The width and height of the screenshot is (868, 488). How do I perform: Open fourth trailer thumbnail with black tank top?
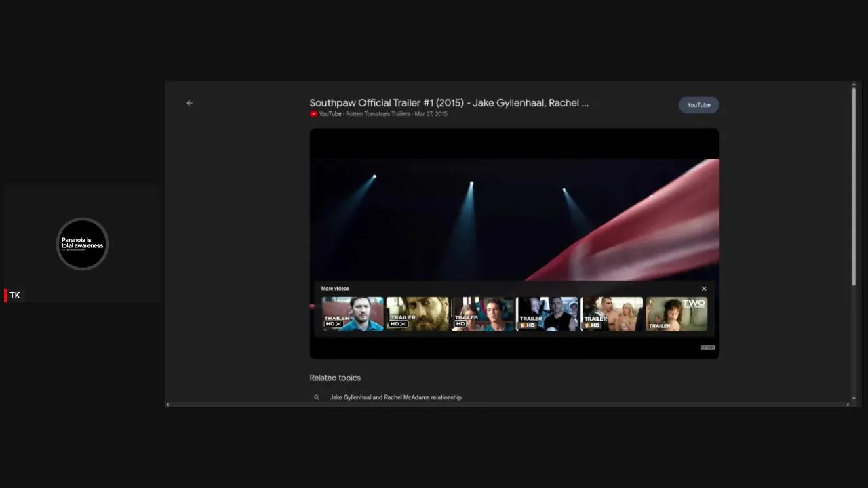(x=547, y=313)
